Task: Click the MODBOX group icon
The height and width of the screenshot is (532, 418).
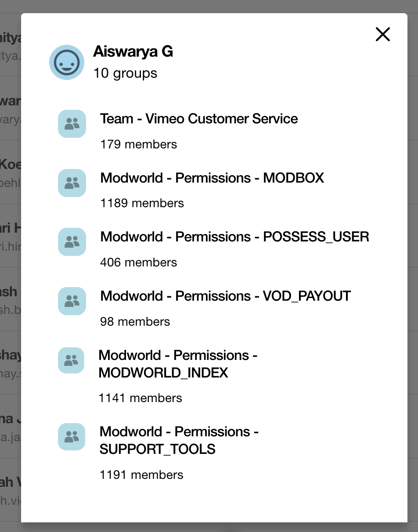Action: 72,183
